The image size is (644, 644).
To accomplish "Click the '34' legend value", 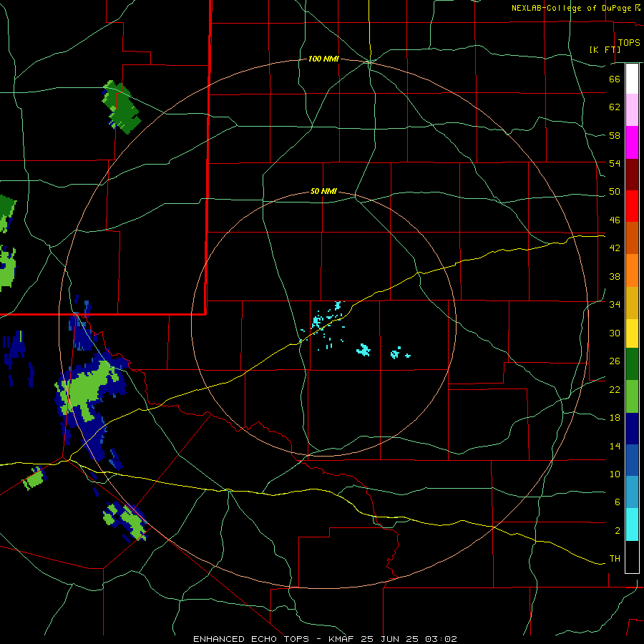I will (x=615, y=305).
